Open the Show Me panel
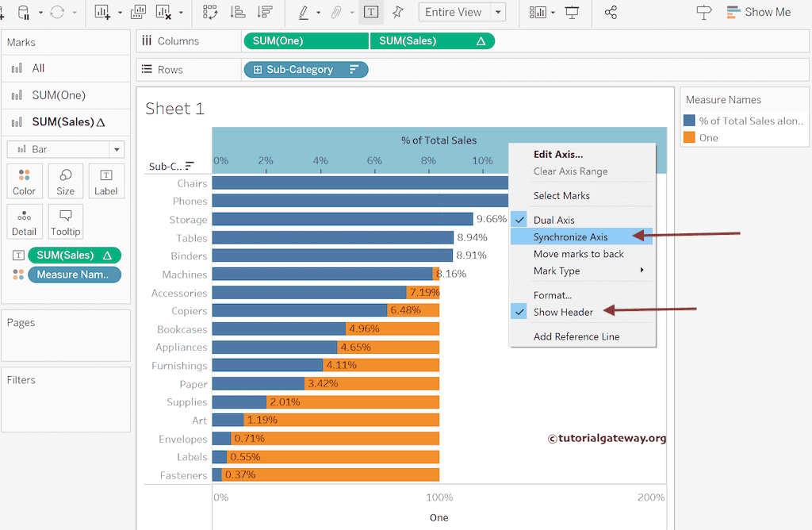812x530 pixels. click(x=757, y=12)
